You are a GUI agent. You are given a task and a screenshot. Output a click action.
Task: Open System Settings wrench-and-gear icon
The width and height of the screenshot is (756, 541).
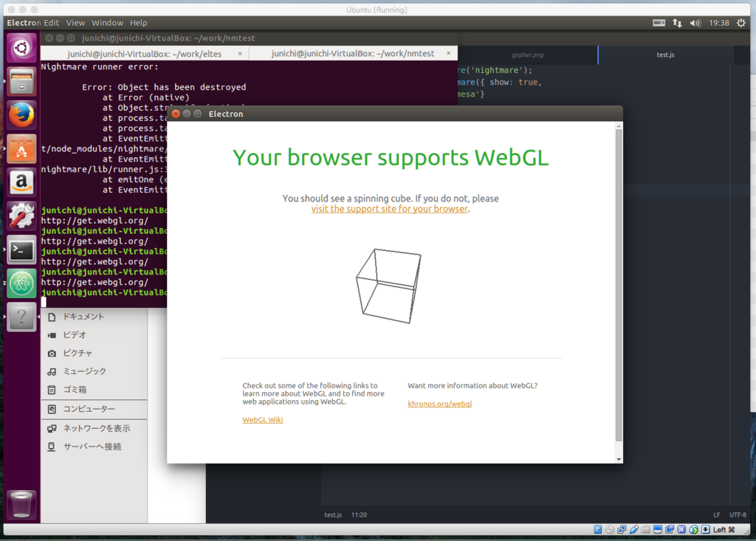click(x=21, y=216)
